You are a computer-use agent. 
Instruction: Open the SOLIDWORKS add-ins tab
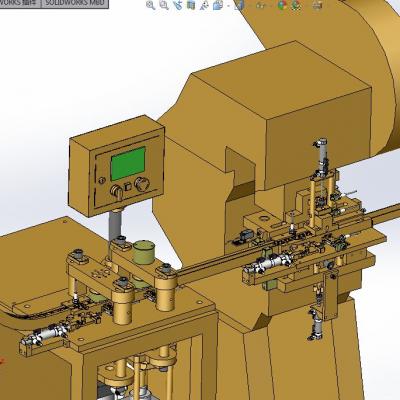pos(20,3)
